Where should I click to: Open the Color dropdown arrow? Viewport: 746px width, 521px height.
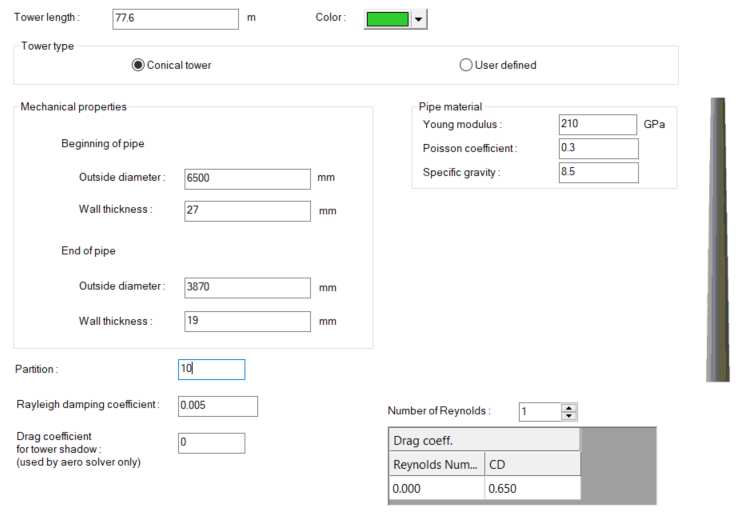419,19
